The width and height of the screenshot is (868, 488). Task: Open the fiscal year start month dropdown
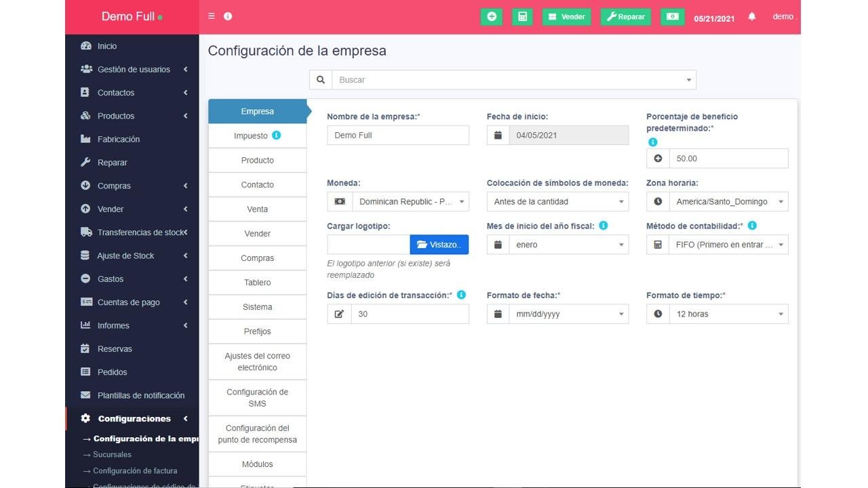click(x=569, y=245)
